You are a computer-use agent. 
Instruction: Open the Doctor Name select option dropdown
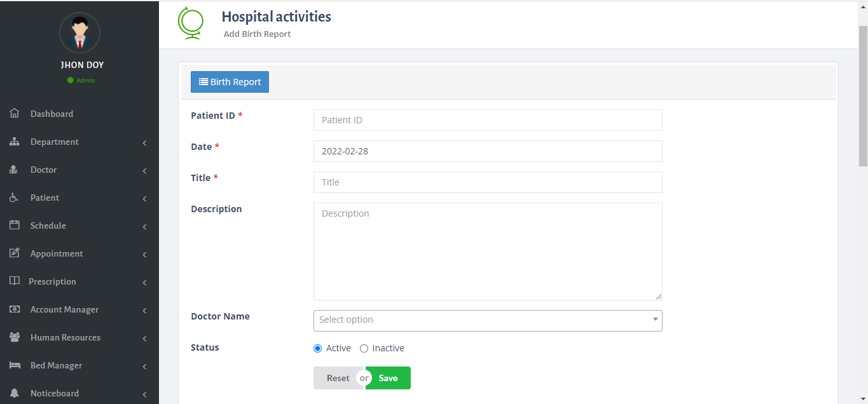(x=487, y=321)
